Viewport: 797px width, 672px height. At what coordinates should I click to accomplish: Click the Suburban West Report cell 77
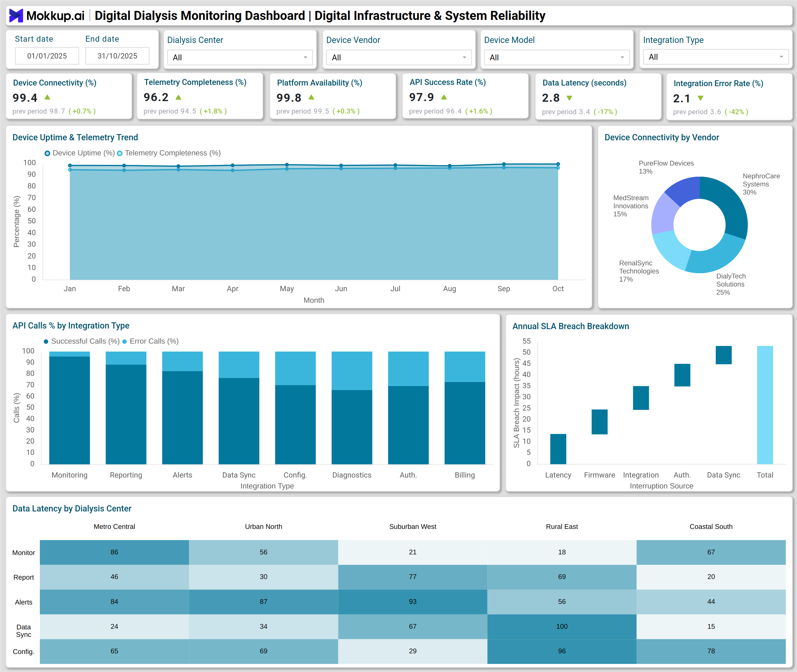(x=413, y=577)
